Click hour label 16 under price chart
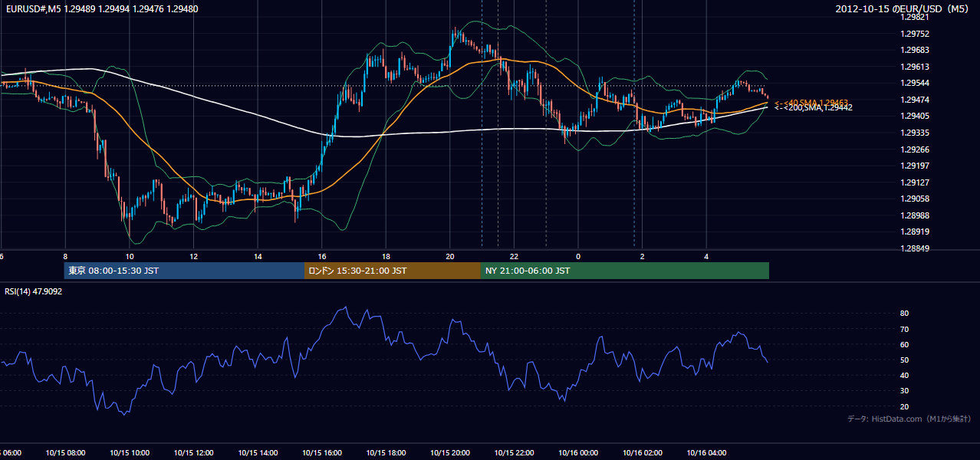The height and width of the screenshot is (460, 980). 322,257
